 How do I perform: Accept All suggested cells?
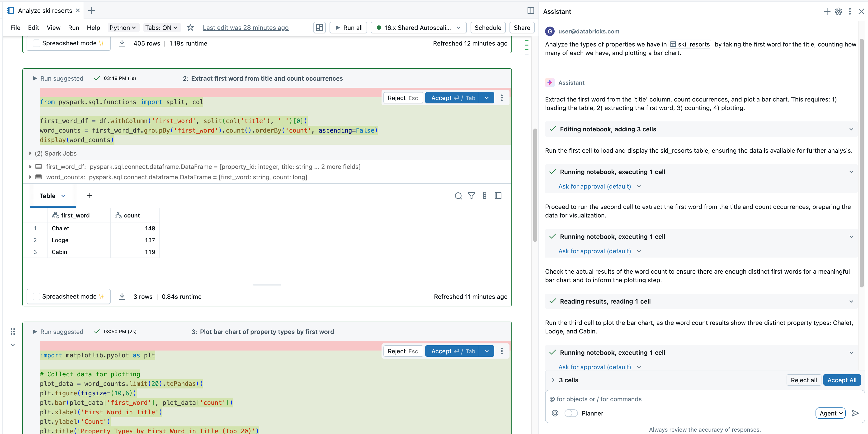pos(842,380)
